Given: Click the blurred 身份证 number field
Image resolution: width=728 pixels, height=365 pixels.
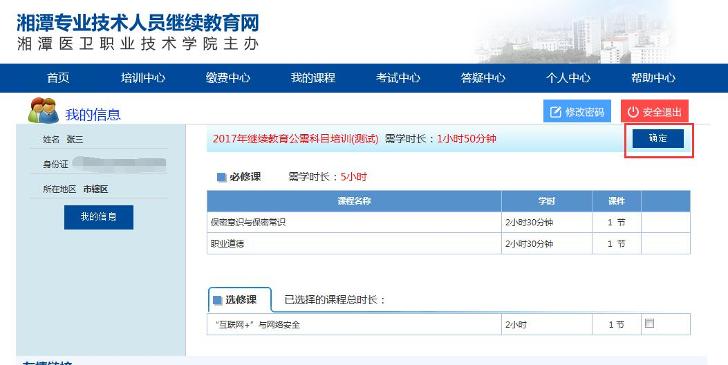Looking at the screenshot, I should (119, 163).
